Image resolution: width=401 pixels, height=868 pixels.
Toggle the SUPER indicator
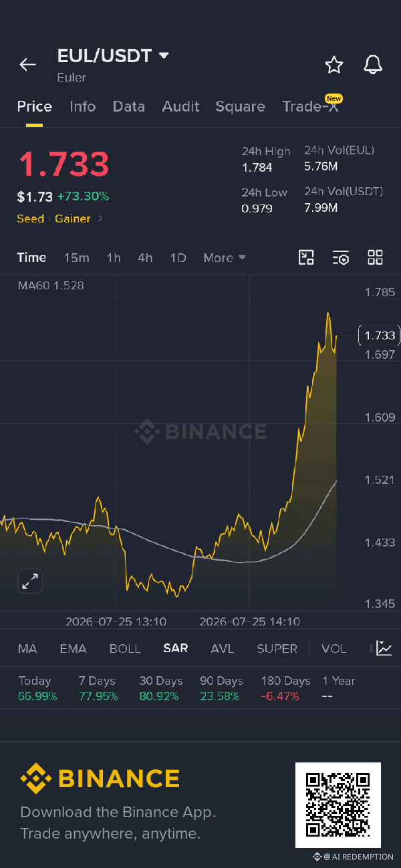click(277, 648)
